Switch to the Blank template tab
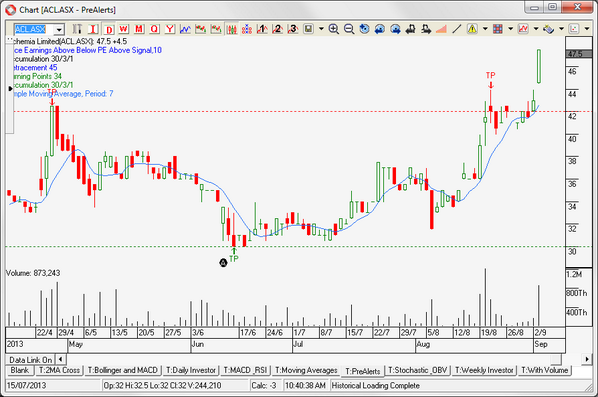 coord(19,370)
